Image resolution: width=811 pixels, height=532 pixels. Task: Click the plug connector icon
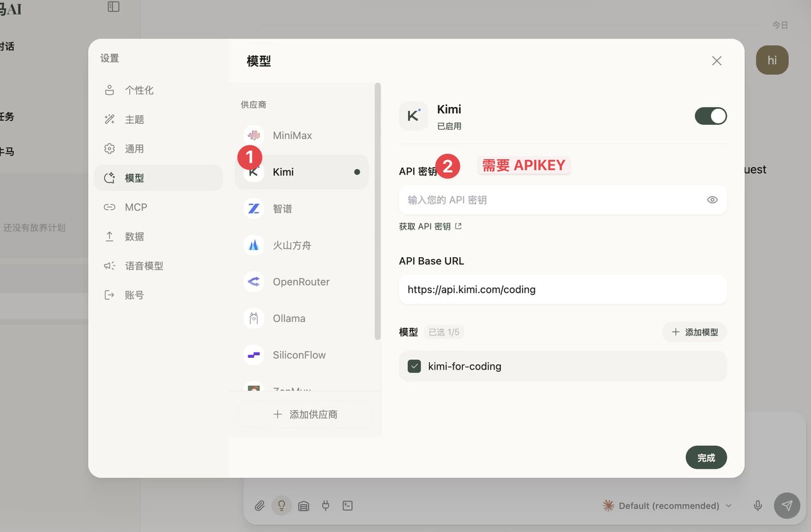[x=326, y=505]
